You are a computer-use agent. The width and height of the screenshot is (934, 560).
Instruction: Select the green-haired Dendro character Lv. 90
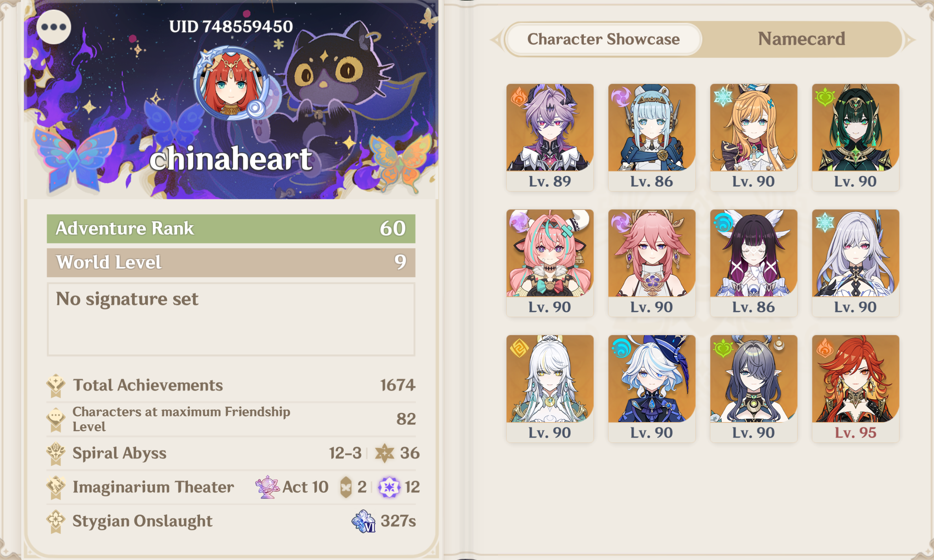point(855,137)
